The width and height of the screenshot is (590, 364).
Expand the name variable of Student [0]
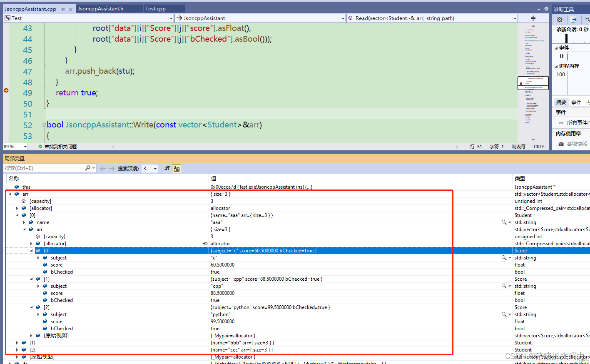(24, 222)
